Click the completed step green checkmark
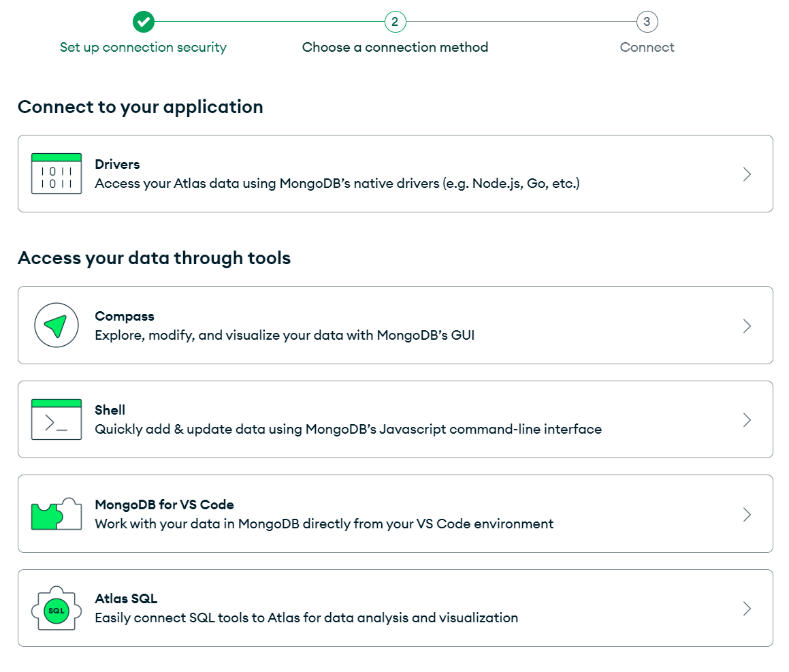The width and height of the screenshot is (789, 672). (x=144, y=22)
